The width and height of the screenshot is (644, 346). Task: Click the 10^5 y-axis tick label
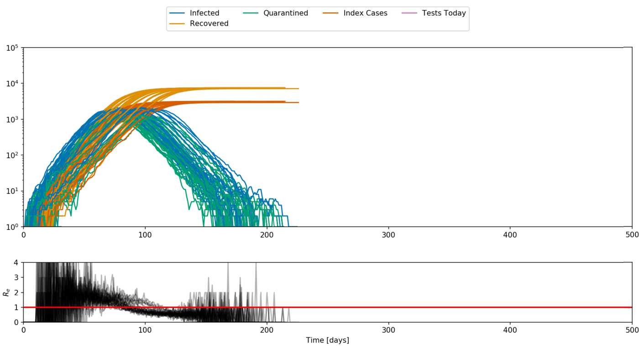coord(12,47)
